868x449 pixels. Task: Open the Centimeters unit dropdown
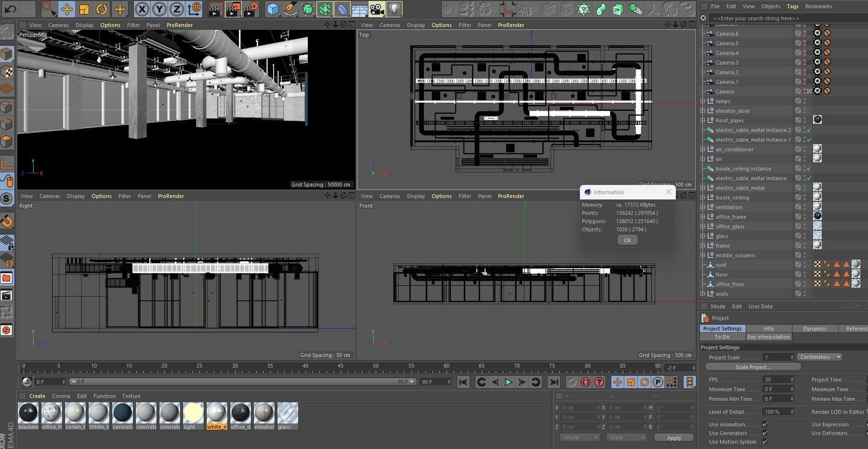tap(820, 357)
